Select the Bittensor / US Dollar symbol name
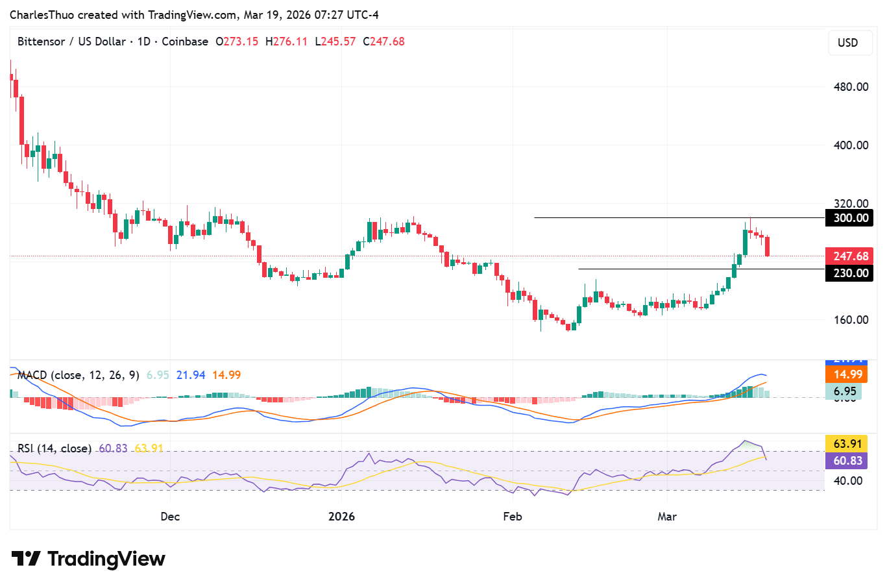Image resolution: width=887 pixels, height=588 pixels. pos(71,41)
